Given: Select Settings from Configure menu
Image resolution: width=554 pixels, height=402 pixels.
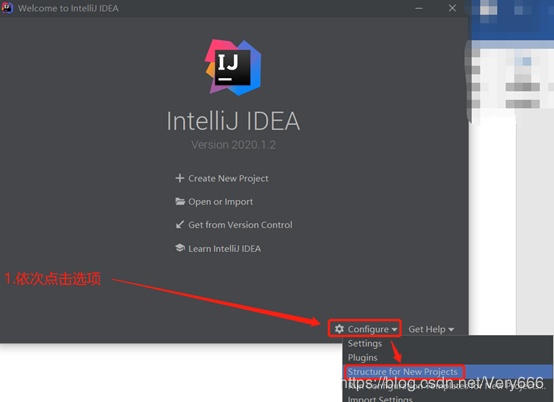Looking at the screenshot, I should tap(365, 343).
